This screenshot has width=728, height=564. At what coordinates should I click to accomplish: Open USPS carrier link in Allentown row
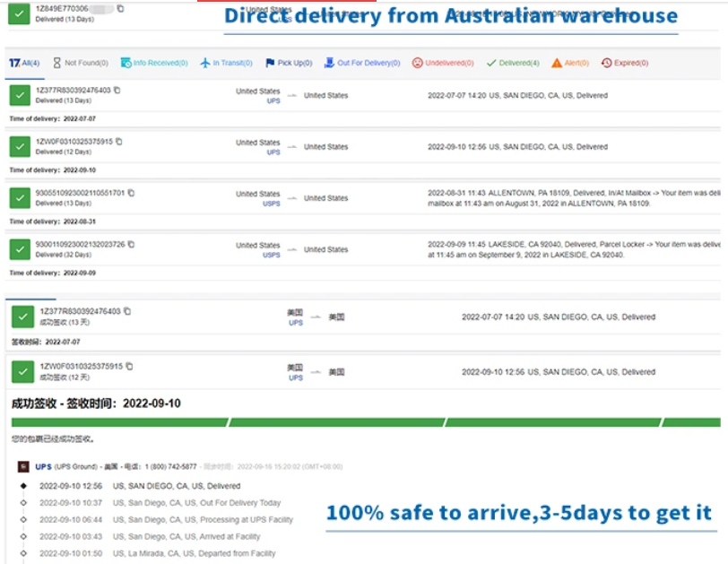pyautogui.click(x=271, y=204)
